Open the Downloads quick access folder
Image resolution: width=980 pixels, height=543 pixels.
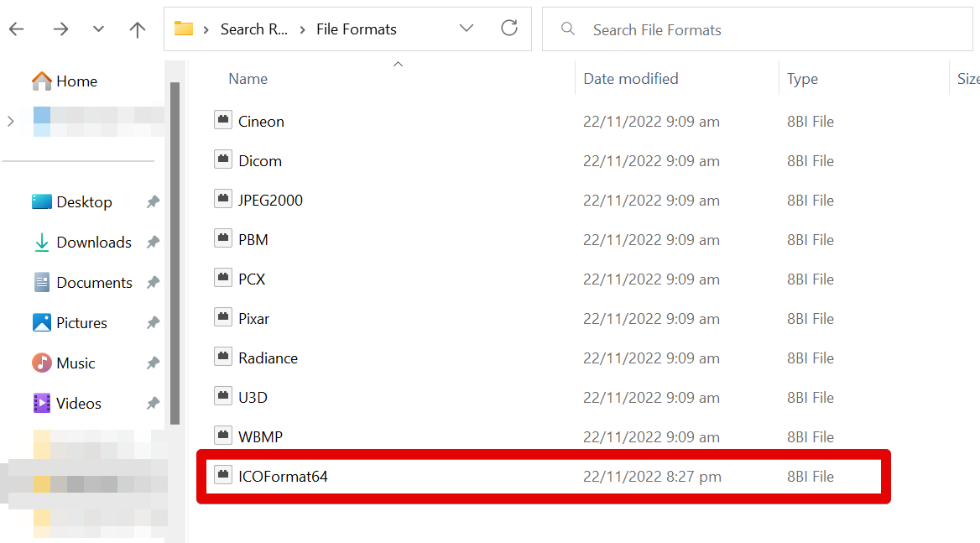pyautogui.click(x=93, y=243)
